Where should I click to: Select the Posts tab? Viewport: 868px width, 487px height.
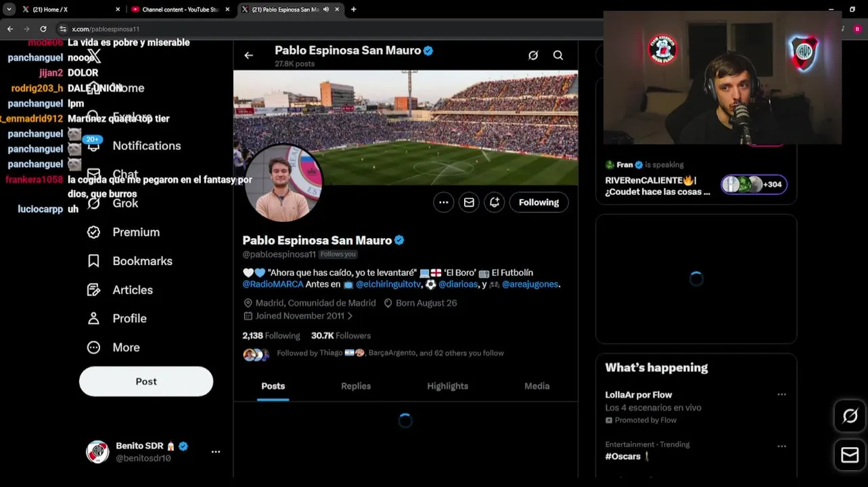[273, 386]
